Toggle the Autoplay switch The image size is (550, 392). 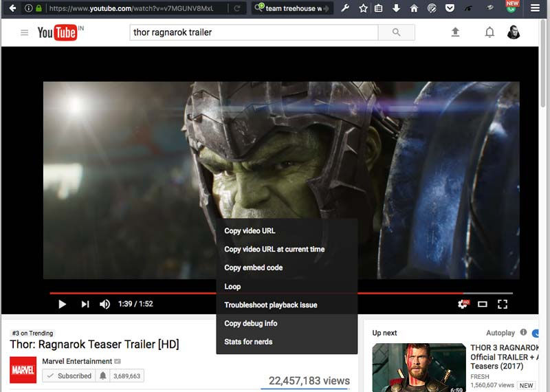pos(536,333)
